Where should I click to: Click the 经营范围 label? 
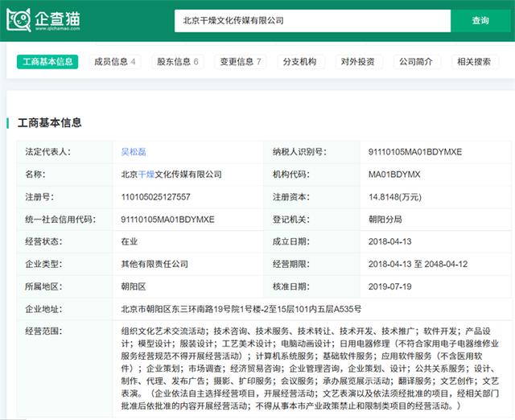[x=43, y=331]
